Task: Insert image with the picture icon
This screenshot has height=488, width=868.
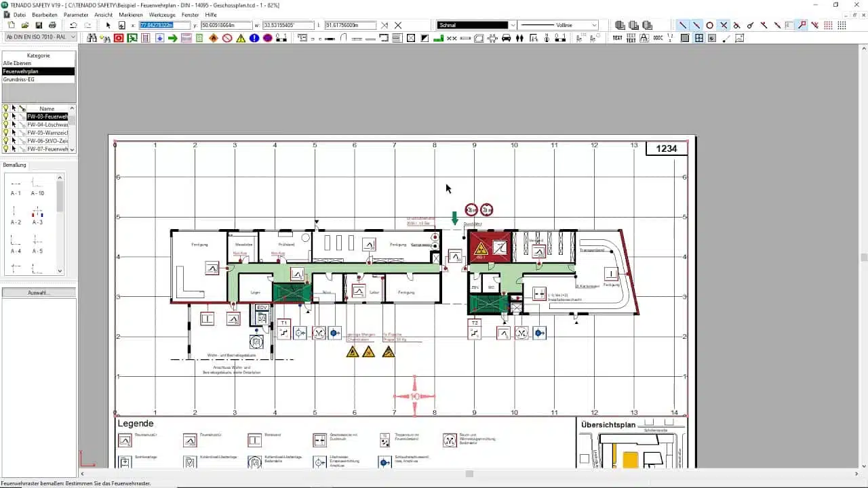Action: [x=740, y=38]
